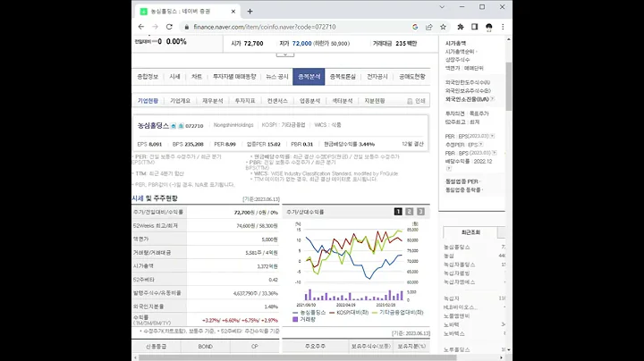Open 농심홀딩스 in recent list
This screenshot has width=644, height=361.
coord(457,247)
